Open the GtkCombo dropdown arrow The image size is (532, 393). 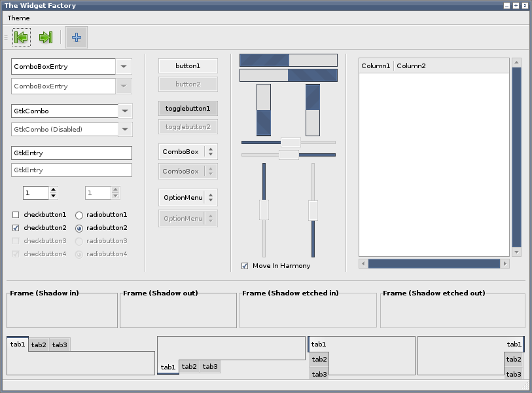click(x=125, y=111)
